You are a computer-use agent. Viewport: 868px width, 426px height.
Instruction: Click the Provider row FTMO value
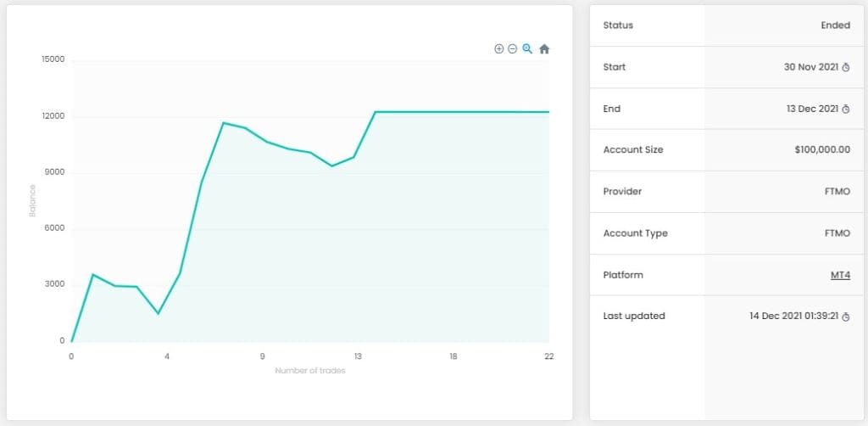(x=836, y=192)
